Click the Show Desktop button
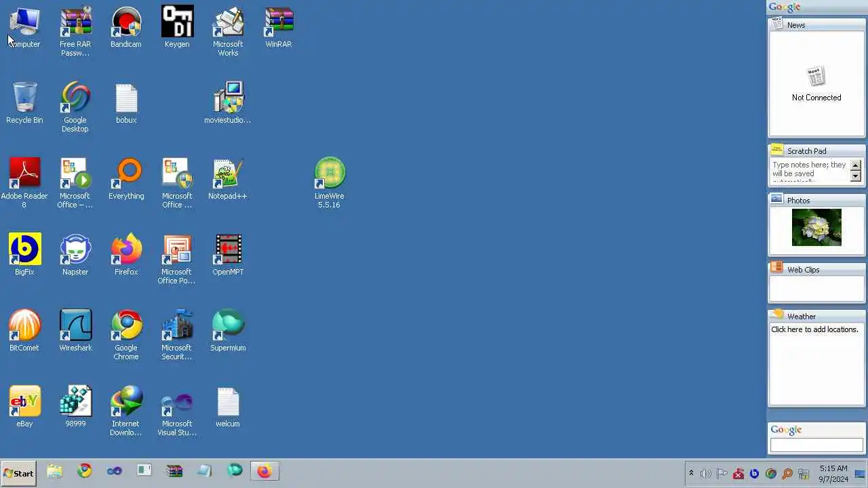Viewport: 868px width, 488px height. pyautogui.click(x=860, y=474)
